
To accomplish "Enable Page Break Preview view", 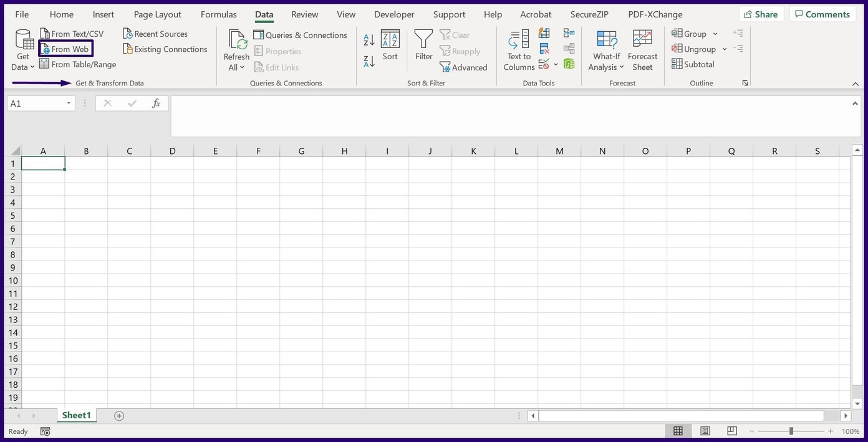I will [x=731, y=431].
